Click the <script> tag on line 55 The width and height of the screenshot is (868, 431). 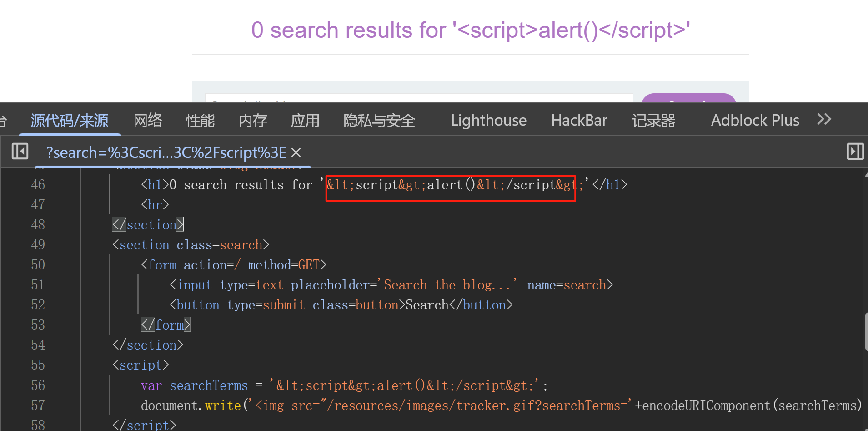(140, 365)
